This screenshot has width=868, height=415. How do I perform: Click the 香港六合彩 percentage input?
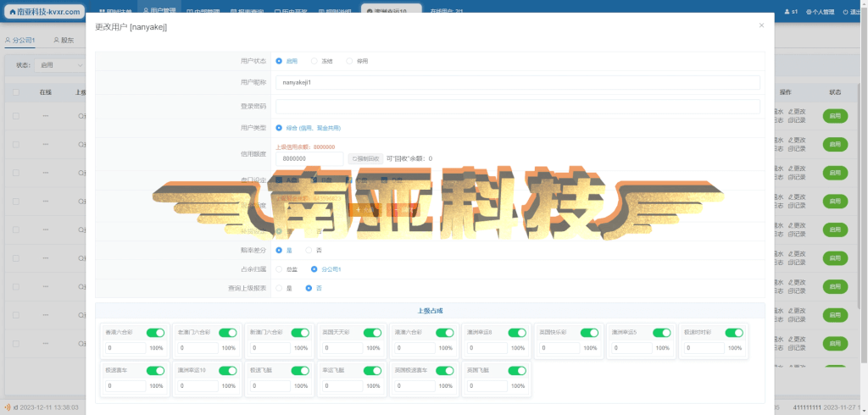point(125,348)
